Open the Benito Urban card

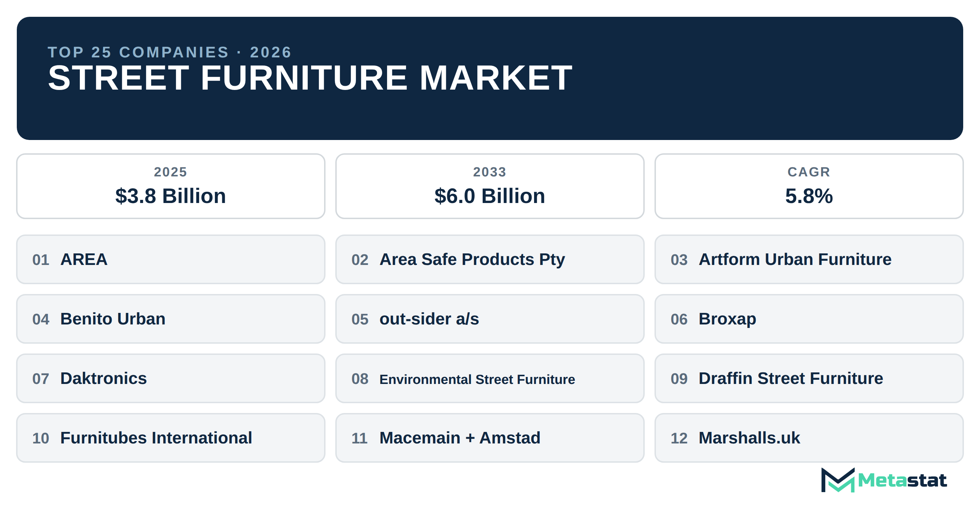[x=171, y=319]
